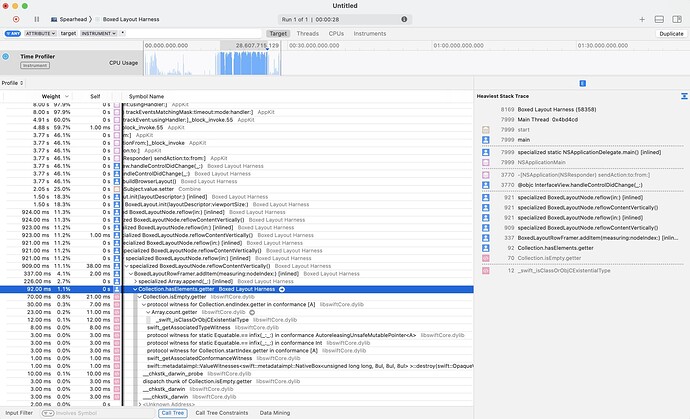Pause the profiling run
Viewport: 690px width, 419px height.
pos(37,19)
